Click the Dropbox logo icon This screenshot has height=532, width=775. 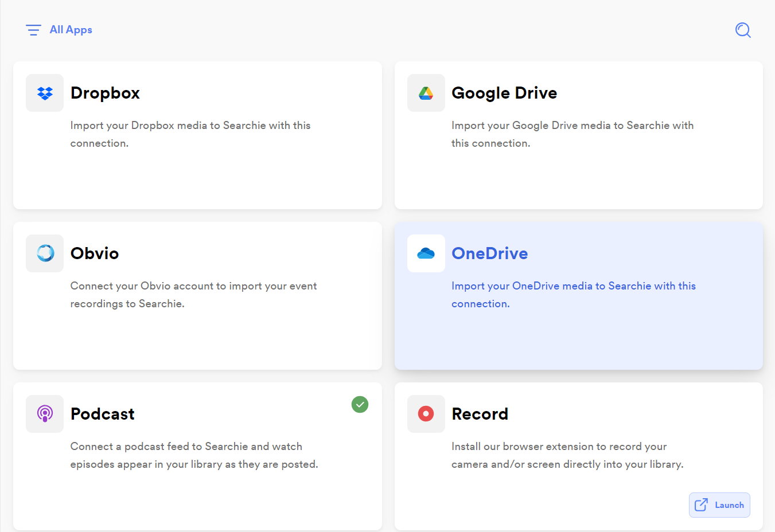pos(45,93)
